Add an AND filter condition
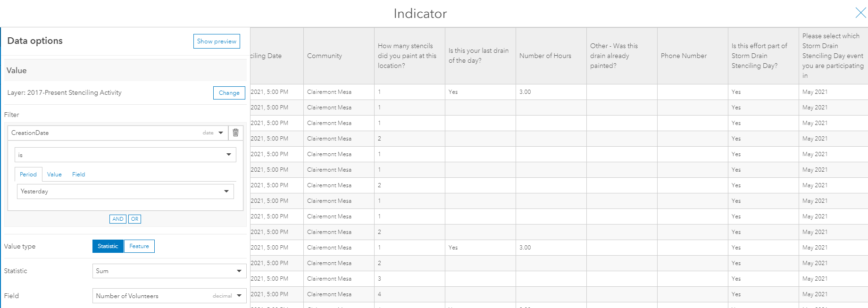 pos(118,219)
